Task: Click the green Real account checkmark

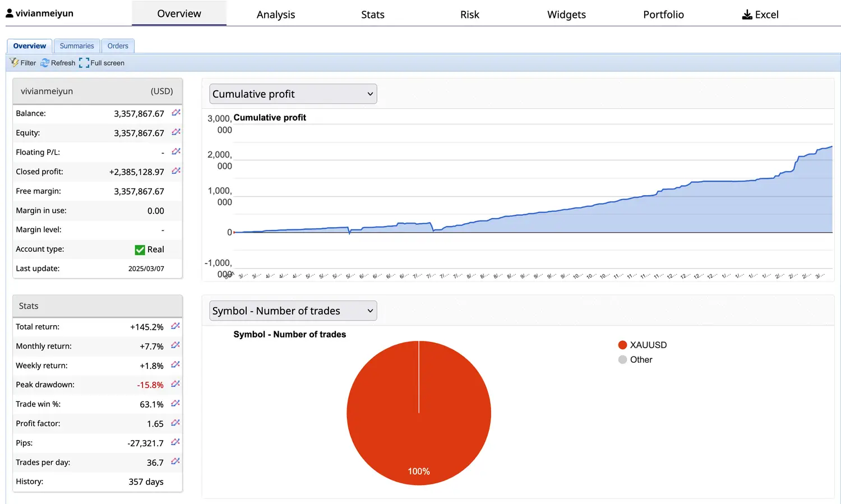Action: tap(140, 249)
